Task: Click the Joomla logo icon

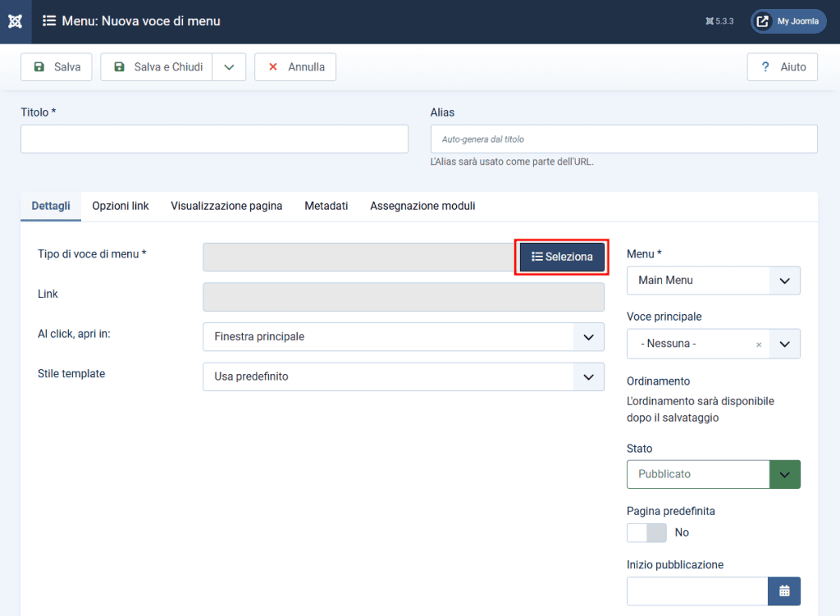Action: pyautogui.click(x=15, y=21)
